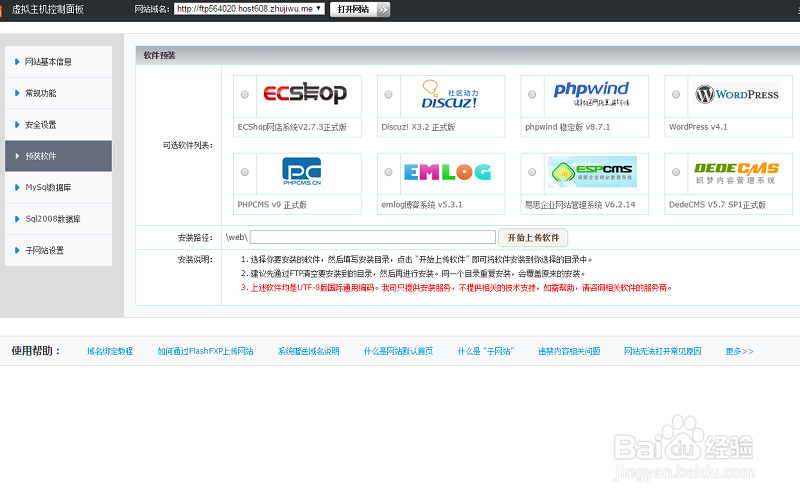Select the emlog v5.3.1 radio button

pos(389,172)
